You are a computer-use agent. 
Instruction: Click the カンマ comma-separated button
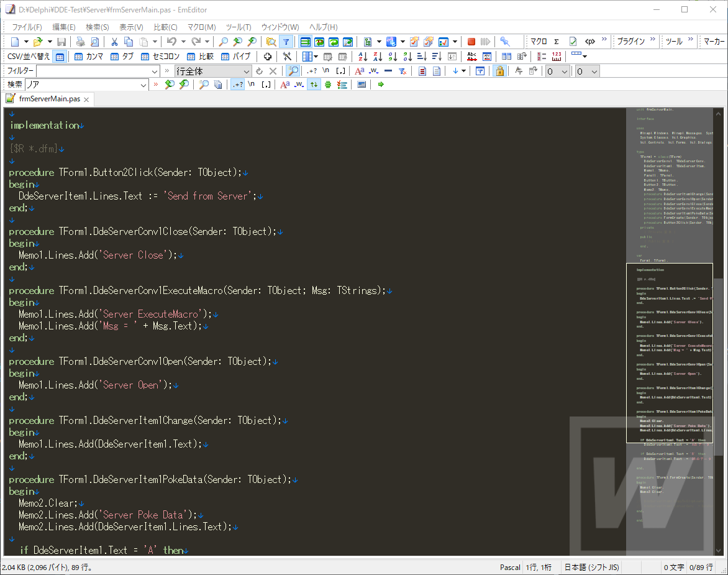(x=89, y=57)
